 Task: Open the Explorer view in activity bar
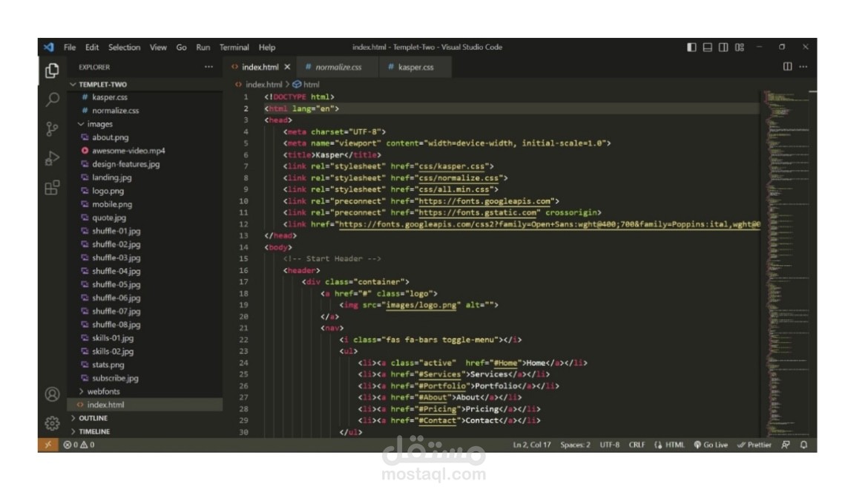pos(52,71)
